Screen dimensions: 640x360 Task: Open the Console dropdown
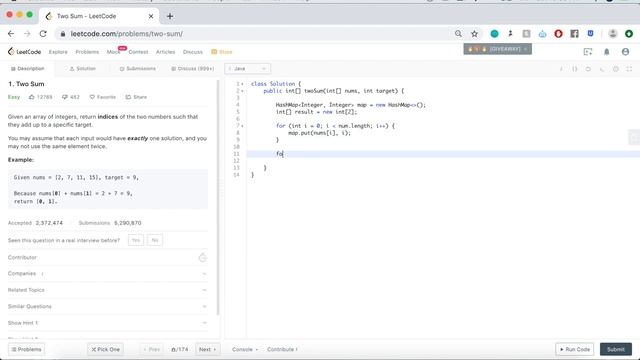click(x=244, y=349)
